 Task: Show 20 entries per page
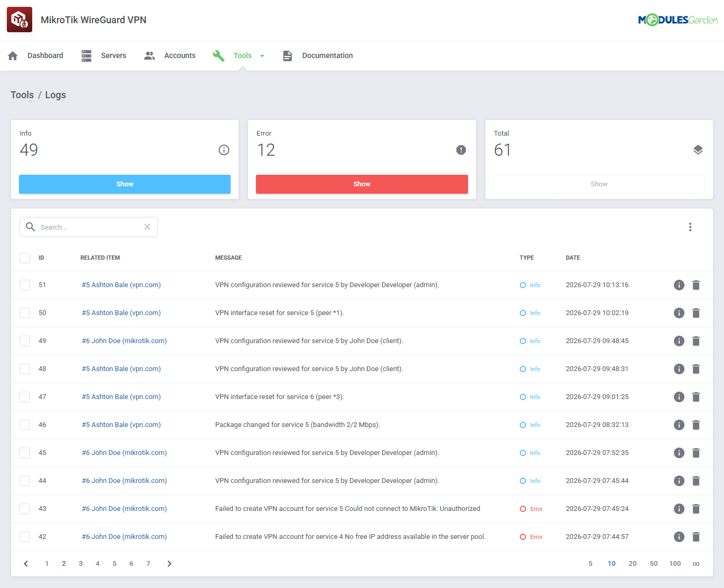[x=633, y=564]
